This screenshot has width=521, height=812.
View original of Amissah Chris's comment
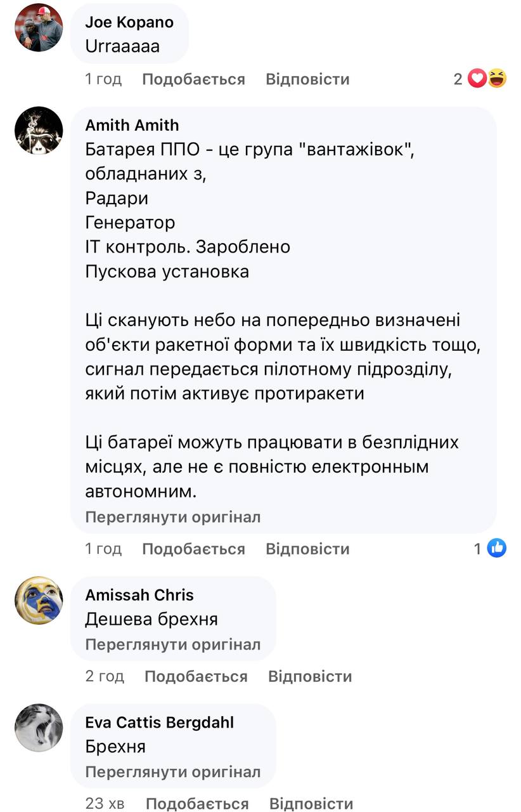click(173, 645)
